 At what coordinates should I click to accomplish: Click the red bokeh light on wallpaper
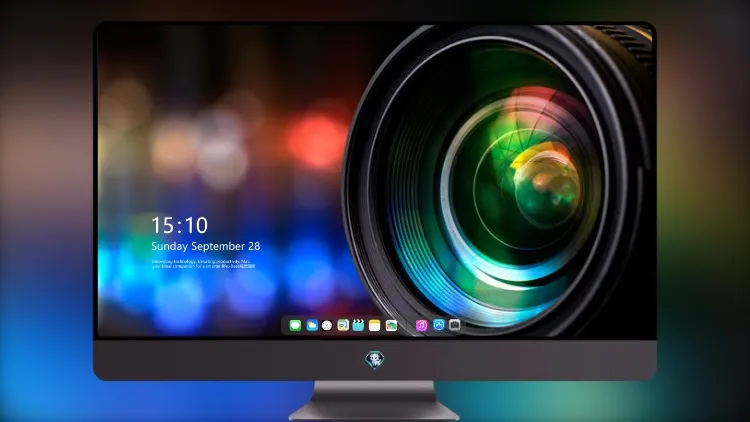click(x=317, y=140)
